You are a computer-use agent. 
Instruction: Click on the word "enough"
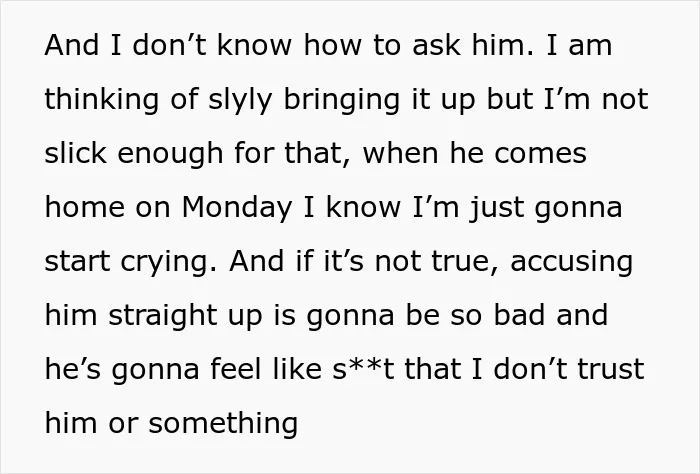coord(170,154)
